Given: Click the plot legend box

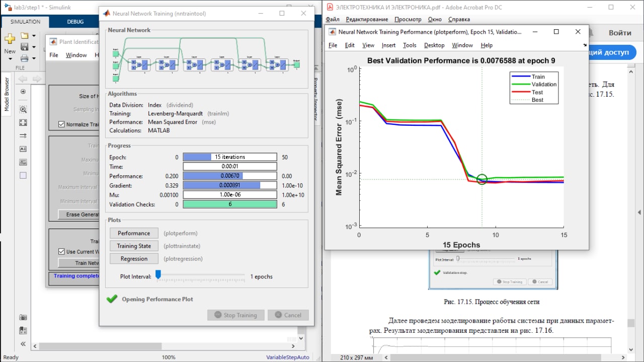Looking at the screenshot, I should point(534,88).
